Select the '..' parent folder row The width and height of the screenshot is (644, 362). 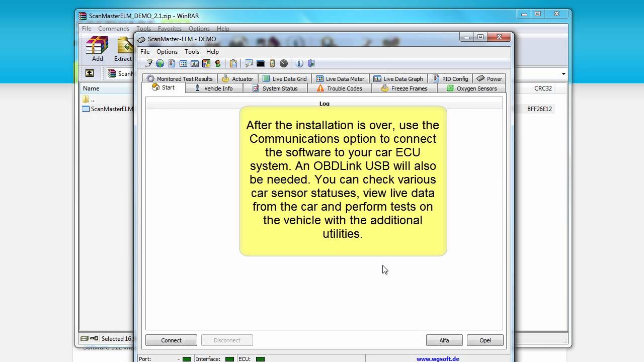(107, 100)
